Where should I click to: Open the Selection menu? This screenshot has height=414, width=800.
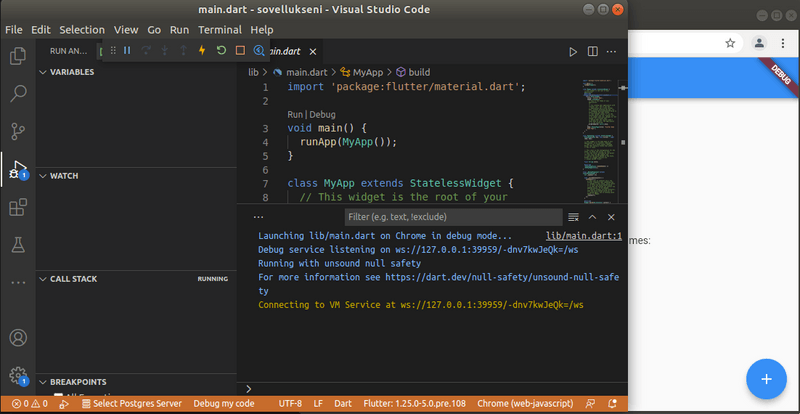click(x=81, y=30)
